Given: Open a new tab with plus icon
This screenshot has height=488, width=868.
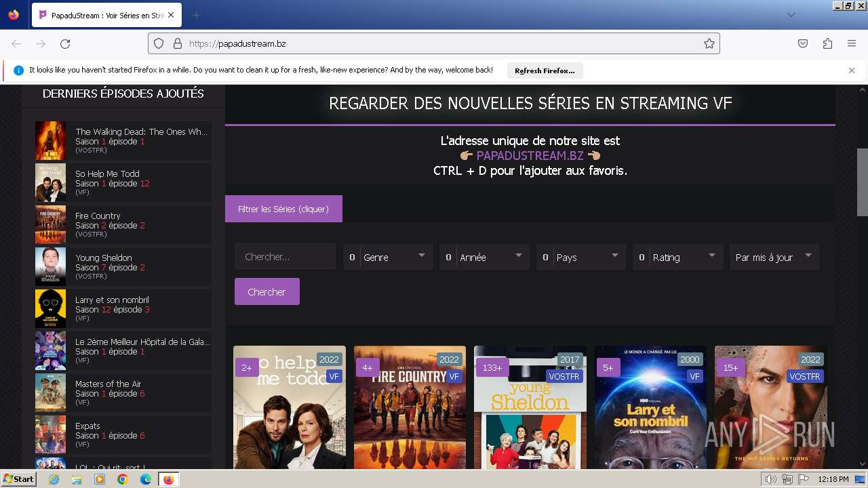Looking at the screenshot, I should click(196, 15).
